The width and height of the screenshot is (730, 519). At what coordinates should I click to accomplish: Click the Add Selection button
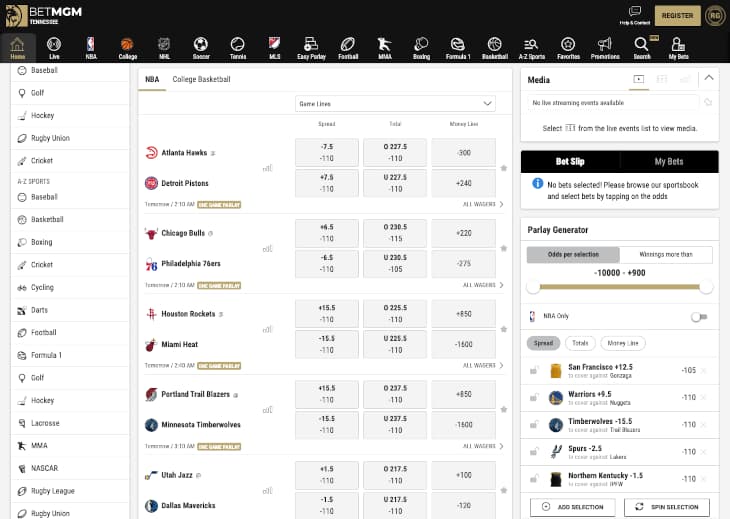coord(573,507)
